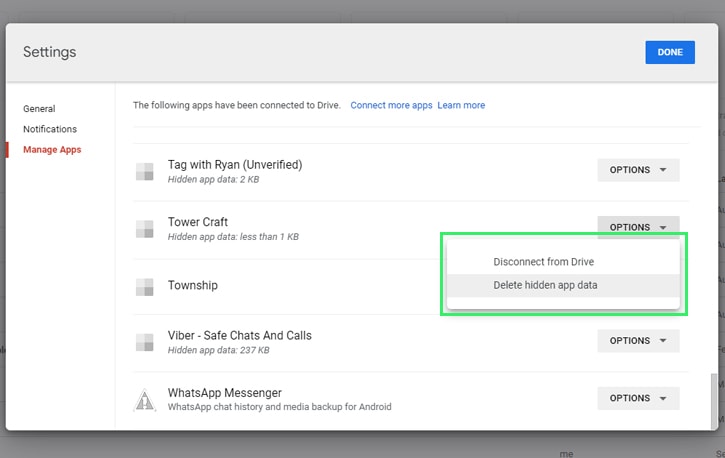Click the Done button
725x458 pixels.
[670, 52]
